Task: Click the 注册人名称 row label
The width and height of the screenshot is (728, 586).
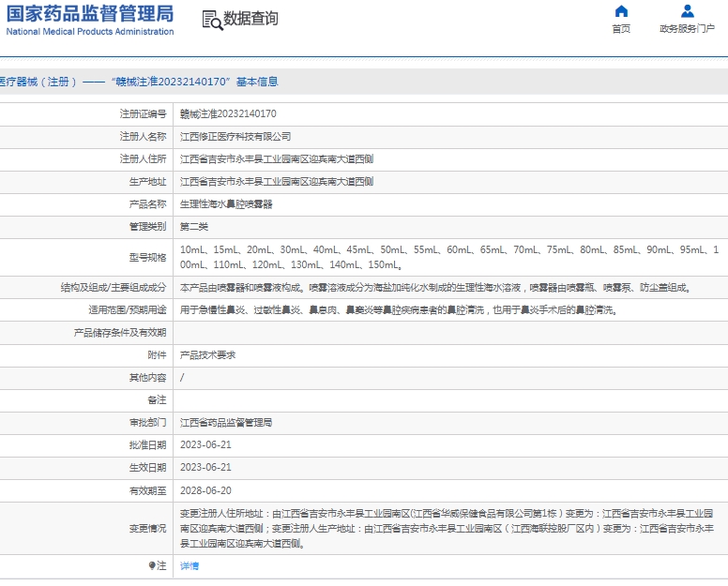Action: 143,136
